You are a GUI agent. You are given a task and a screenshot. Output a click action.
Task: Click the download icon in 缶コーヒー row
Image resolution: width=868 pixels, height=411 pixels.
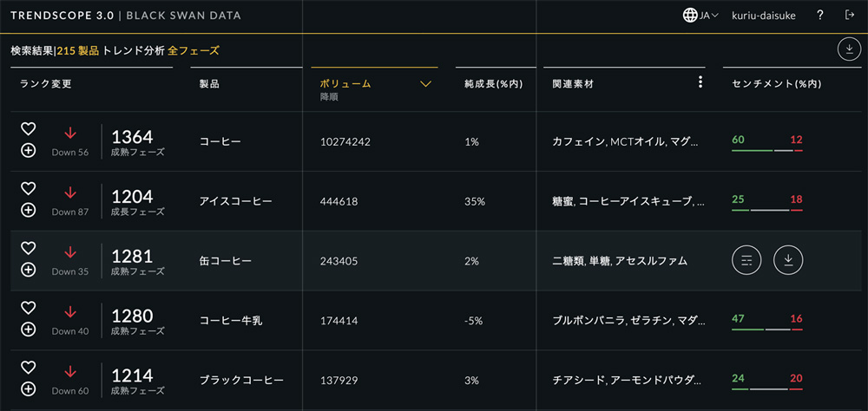tap(788, 259)
